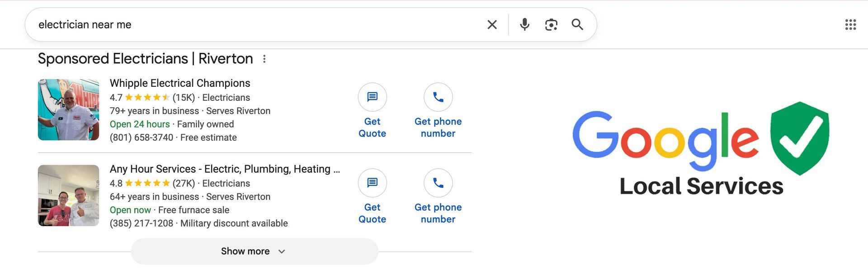Open Google Lens camera search

[551, 24]
